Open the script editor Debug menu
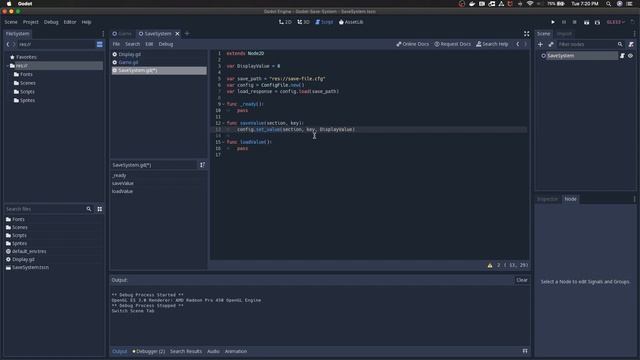 coord(166,44)
